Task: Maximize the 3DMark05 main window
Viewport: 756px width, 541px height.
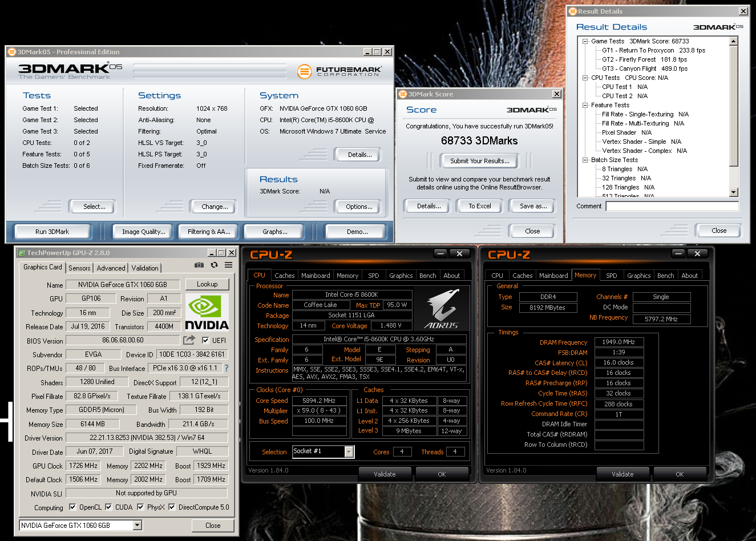Action: (x=377, y=52)
